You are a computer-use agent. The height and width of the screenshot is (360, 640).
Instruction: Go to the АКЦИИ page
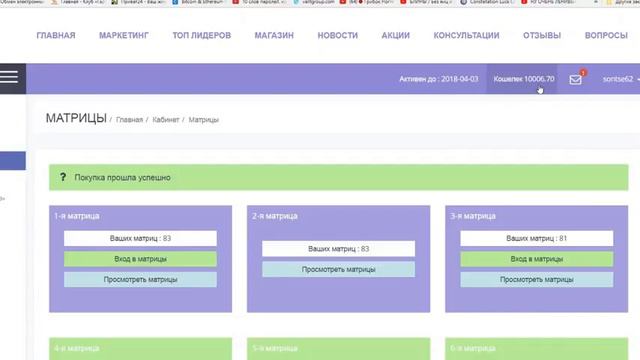tap(396, 36)
